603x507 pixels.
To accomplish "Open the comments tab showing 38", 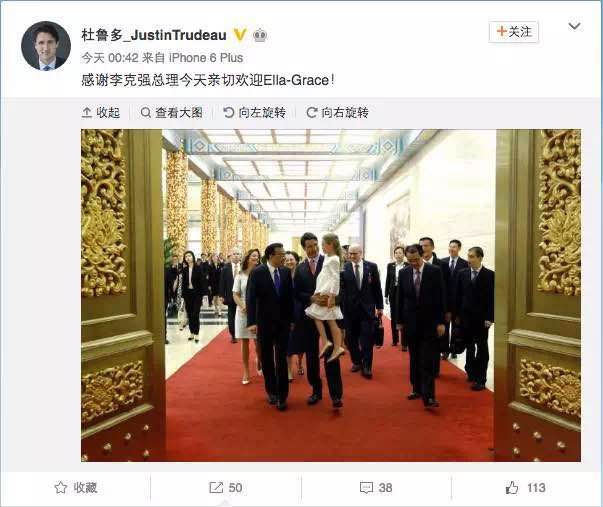I will click(x=376, y=488).
